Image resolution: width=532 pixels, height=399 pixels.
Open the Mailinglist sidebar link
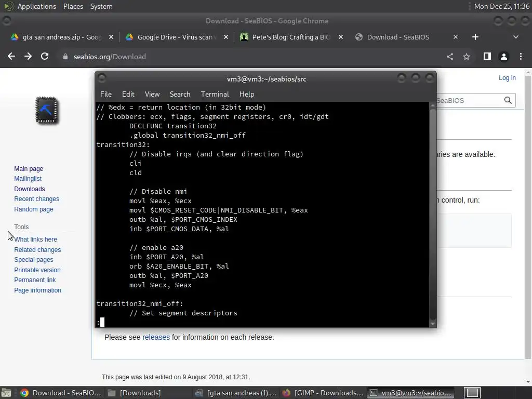pyautogui.click(x=28, y=179)
